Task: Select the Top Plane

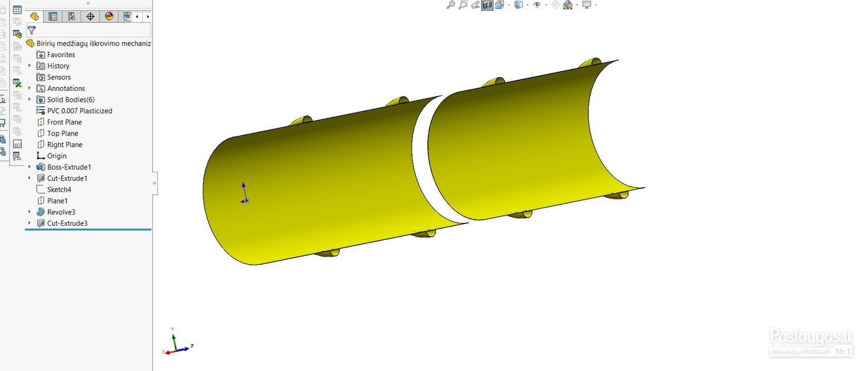Action: pyautogui.click(x=63, y=133)
